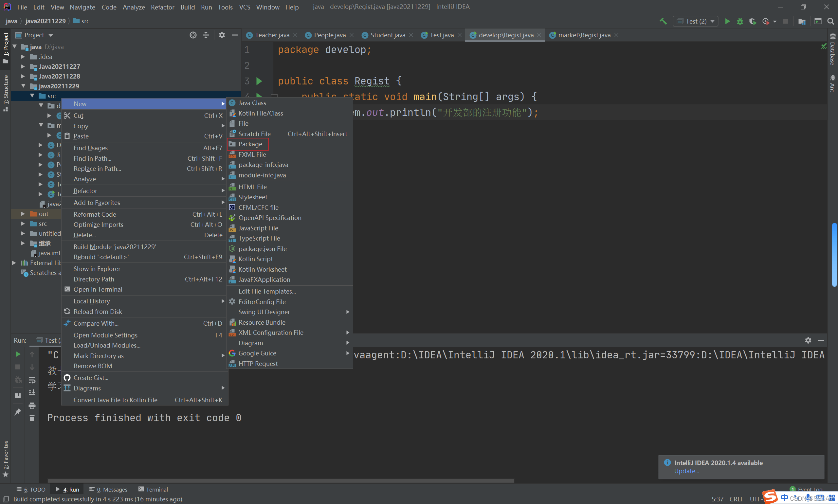Click the Run panel settings gear
The height and width of the screenshot is (504, 838).
pos(808,340)
